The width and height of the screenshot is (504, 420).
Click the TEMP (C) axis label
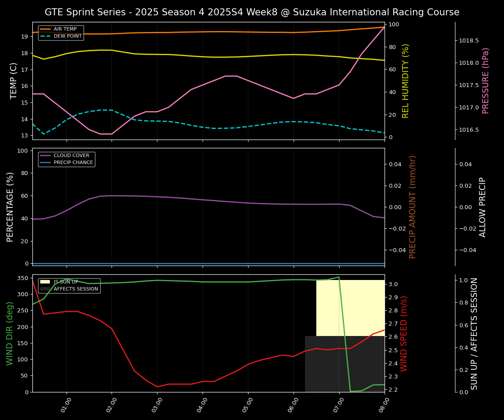pos(14,80)
